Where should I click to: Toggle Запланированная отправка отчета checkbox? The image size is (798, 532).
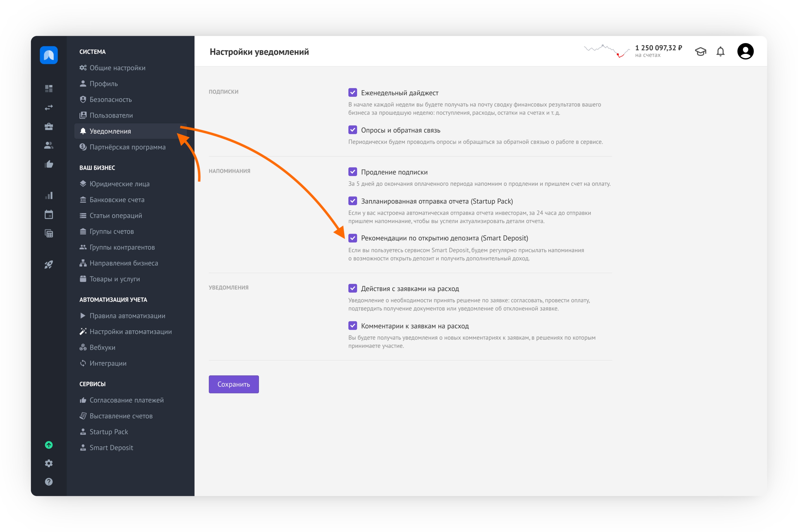click(353, 201)
